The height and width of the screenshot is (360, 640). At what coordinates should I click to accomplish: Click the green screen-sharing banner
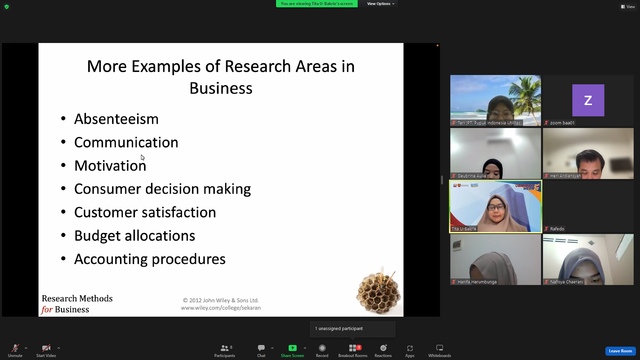[x=317, y=4]
